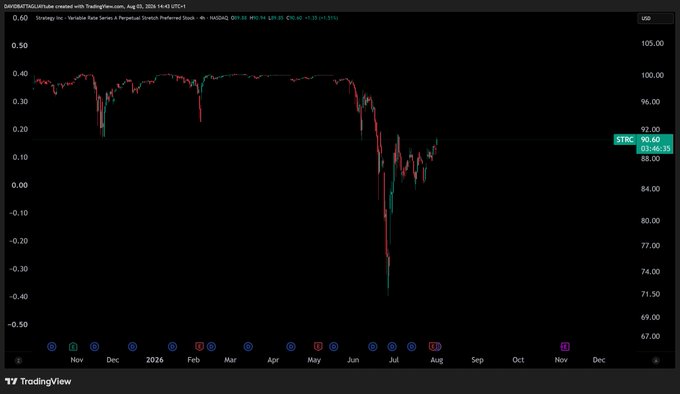The image size is (680, 394).
Task: Click the 03:46:35 bar countdown
Action: pos(656,149)
